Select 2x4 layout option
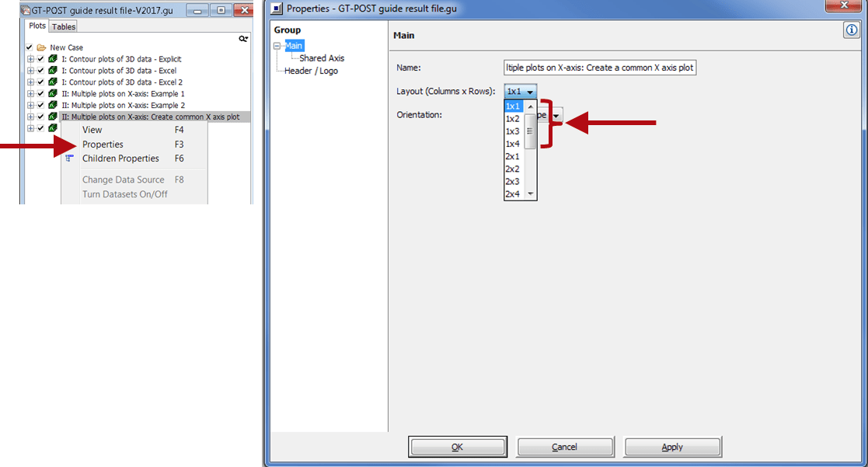 [x=514, y=193]
